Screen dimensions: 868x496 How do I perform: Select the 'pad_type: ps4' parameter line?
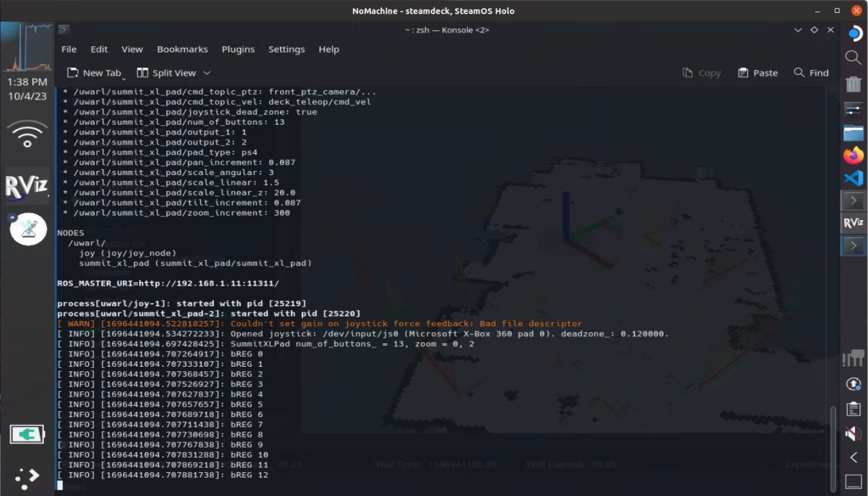point(160,152)
